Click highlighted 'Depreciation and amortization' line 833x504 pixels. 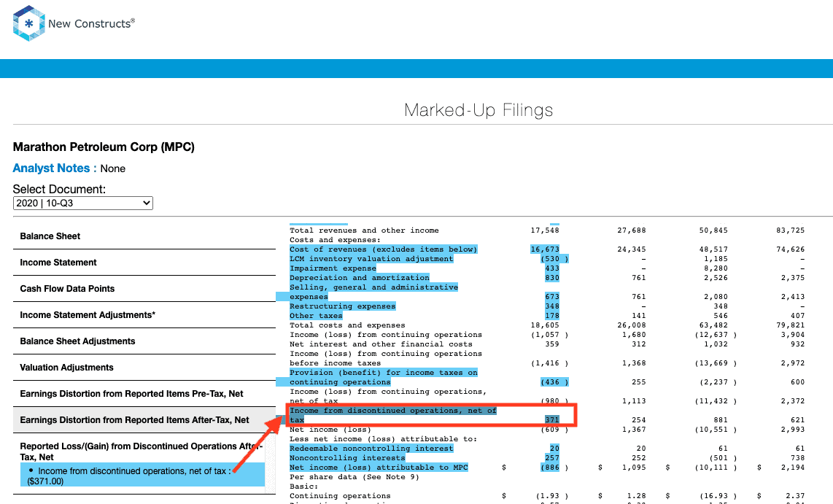(359, 278)
